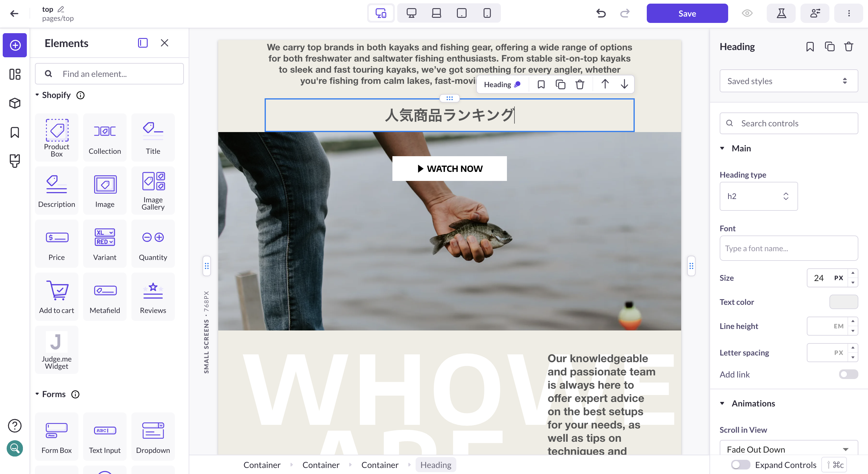This screenshot has height=474, width=868.
Task: Click the Find an element search field
Action: pyautogui.click(x=109, y=74)
